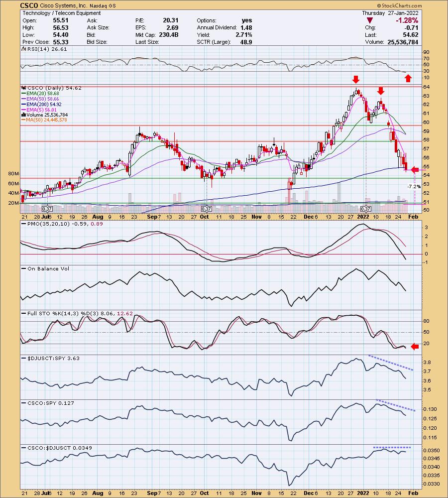Click the 0.37 dividend marker near October
Screen dimensions: 448x498
point(207,209)
